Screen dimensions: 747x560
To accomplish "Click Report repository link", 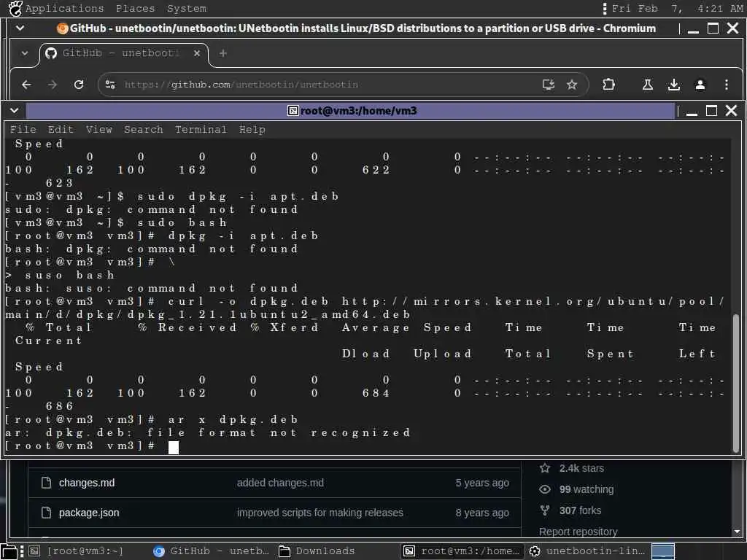I will pos(578,532).
